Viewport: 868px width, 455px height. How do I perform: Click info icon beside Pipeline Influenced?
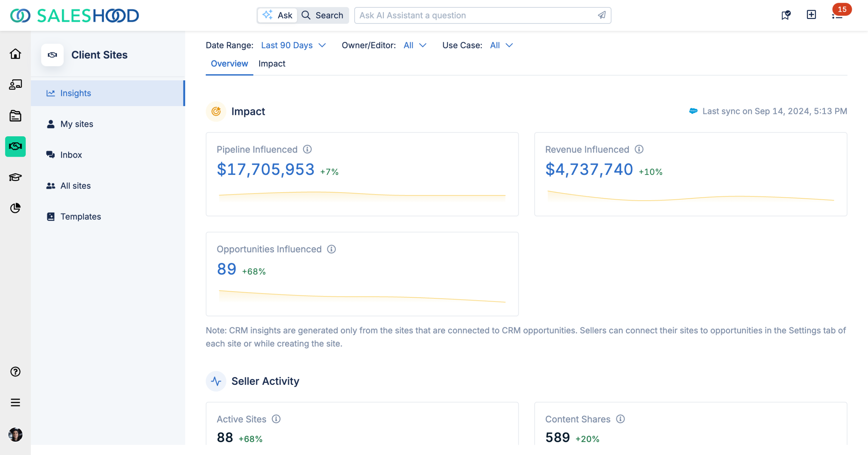[307, 149]
